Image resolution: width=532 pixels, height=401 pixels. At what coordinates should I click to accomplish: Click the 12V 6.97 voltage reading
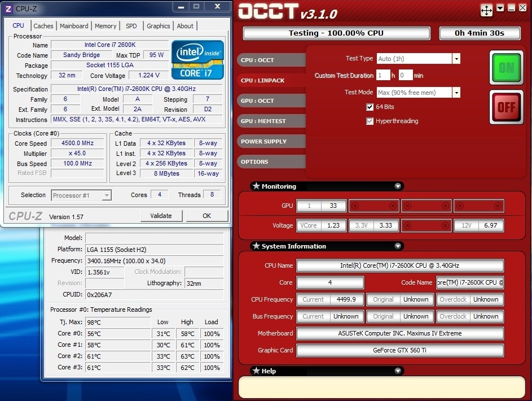[479, 225]
